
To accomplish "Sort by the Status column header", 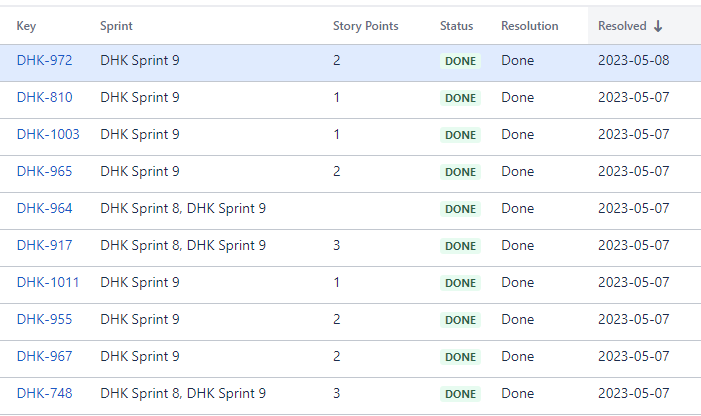I will tap(456, 26).
